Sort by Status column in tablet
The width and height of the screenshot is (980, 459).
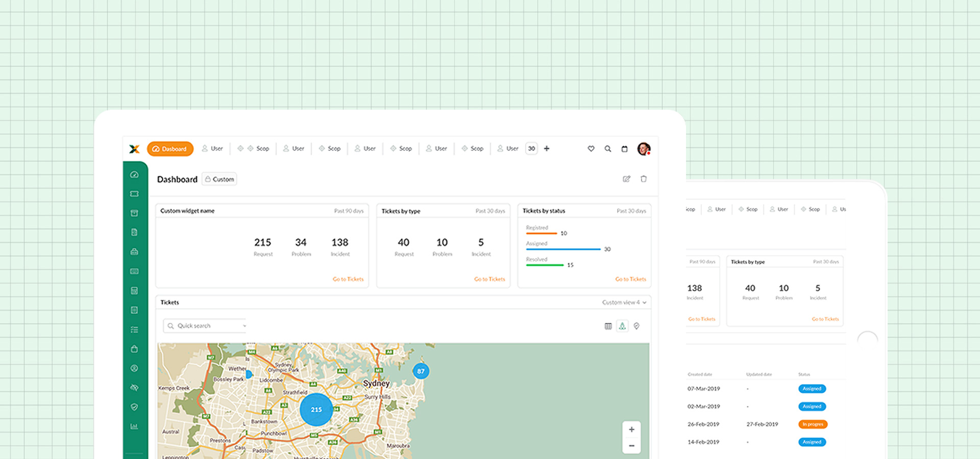point(804,374)
